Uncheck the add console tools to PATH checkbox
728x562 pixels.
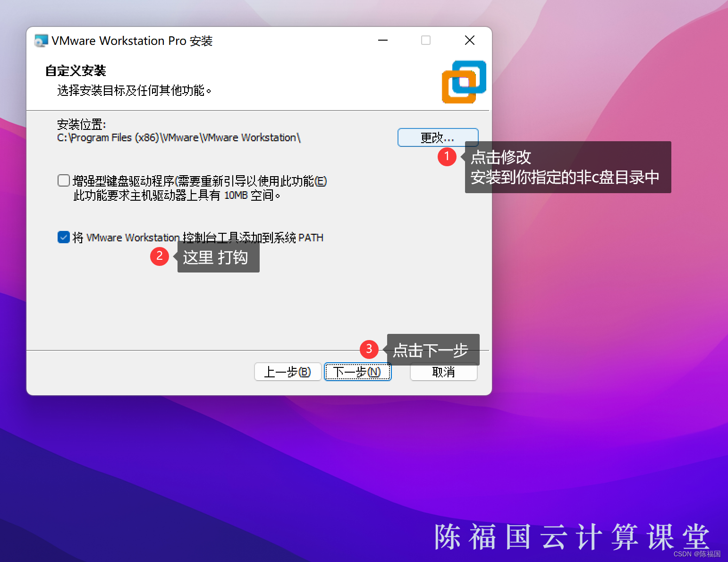point(64,237)
